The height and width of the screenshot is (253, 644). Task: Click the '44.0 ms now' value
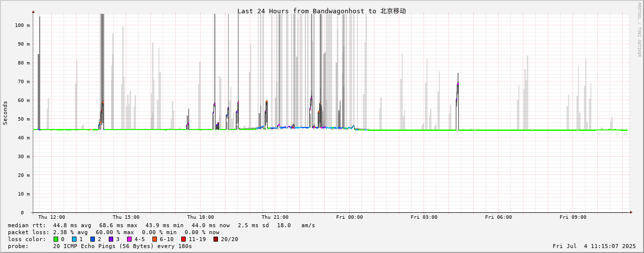pyautogui.click(x=211, y=225)
